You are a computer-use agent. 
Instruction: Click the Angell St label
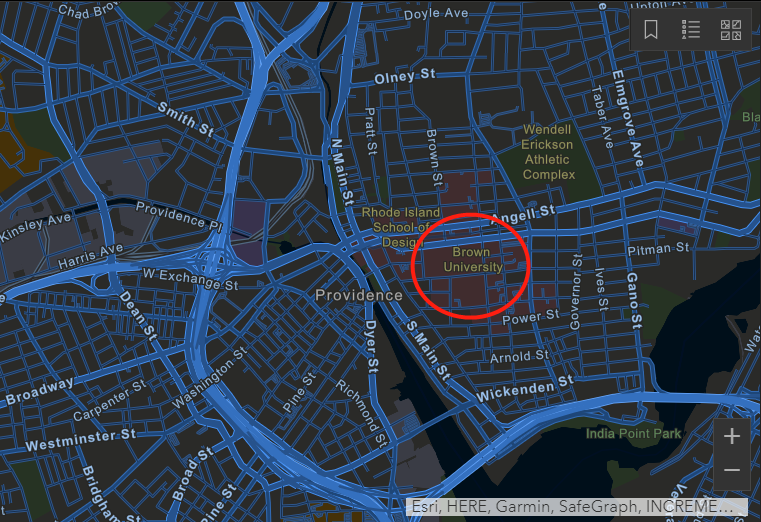point(523,214)
